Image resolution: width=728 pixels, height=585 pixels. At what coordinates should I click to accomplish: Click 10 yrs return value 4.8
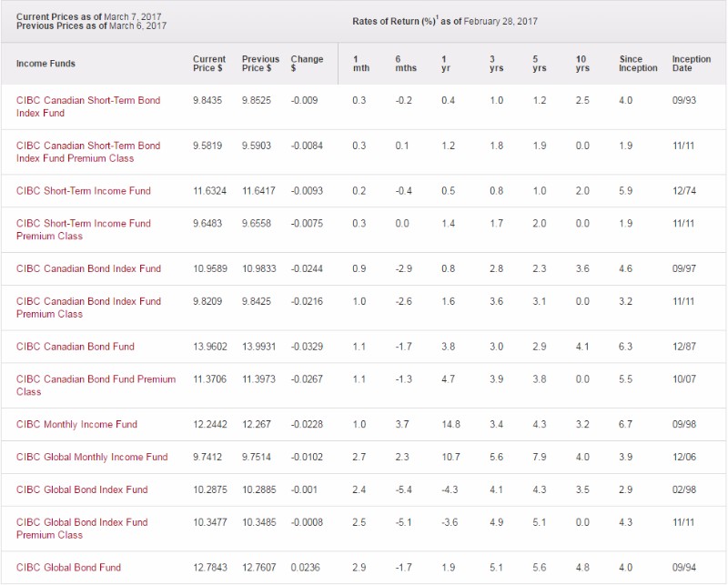coord(582,568)
